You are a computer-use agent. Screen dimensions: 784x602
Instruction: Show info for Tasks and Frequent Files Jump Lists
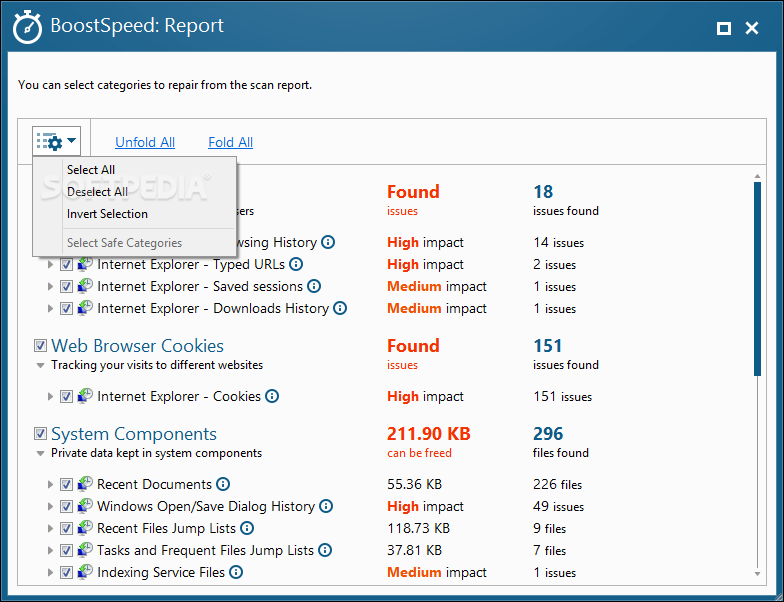pyautogui.click(x=325, y=550)
